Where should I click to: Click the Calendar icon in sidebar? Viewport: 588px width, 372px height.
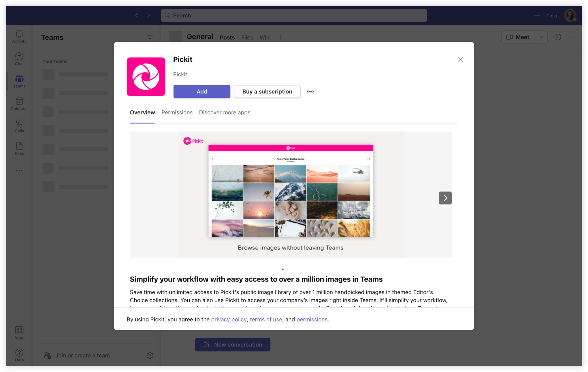point(19,104)
